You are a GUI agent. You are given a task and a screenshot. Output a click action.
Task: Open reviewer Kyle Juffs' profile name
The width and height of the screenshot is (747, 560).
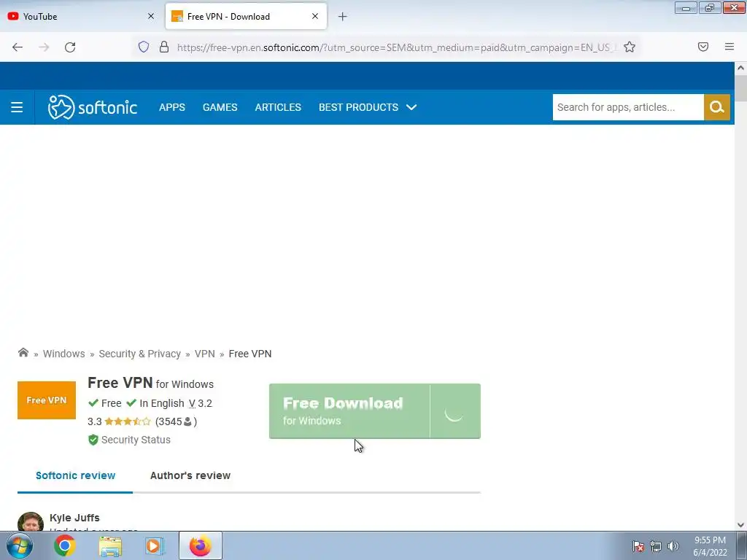tap(75, 518)
